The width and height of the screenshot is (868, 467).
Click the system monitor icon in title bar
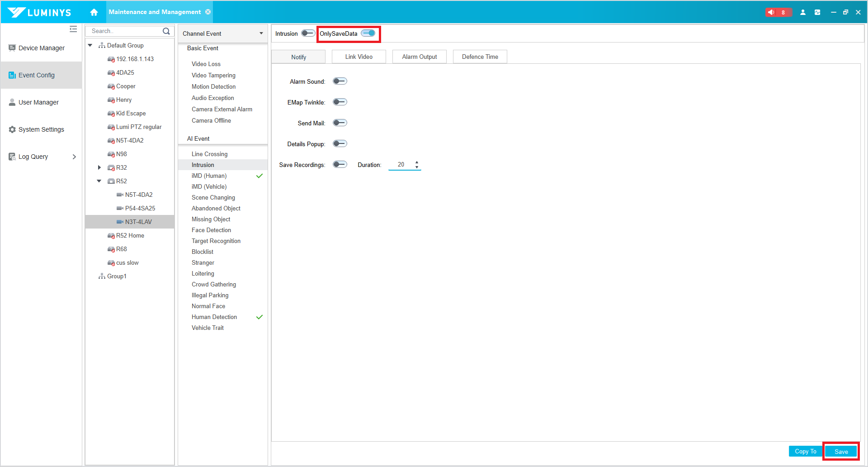[x=817, y=12]
